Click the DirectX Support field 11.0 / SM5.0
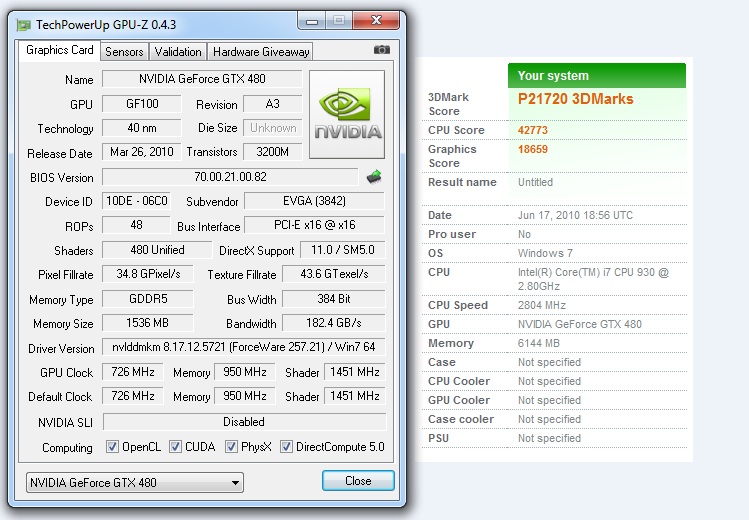This screenshot has width=749, height=520. coord(342,250)
